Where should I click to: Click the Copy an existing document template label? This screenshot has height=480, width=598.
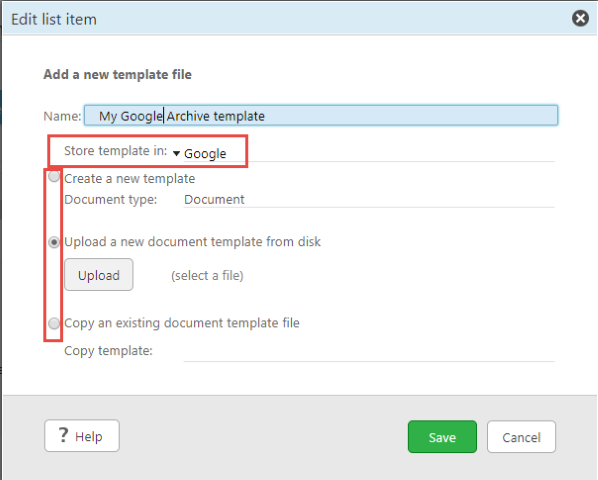pos(182,323)
